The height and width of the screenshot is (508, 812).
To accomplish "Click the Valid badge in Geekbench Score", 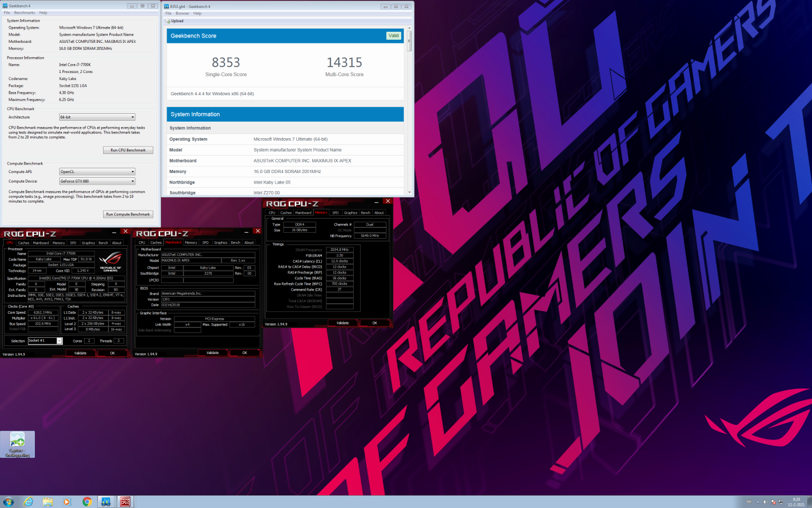I will pyautogui.click(x=394, y=36).
